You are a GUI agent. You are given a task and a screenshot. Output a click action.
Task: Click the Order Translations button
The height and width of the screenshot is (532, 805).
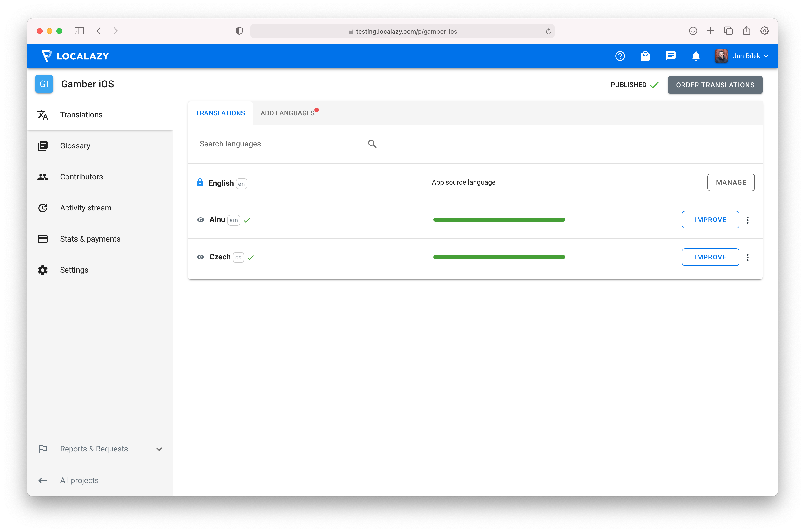tap(715, 85)
